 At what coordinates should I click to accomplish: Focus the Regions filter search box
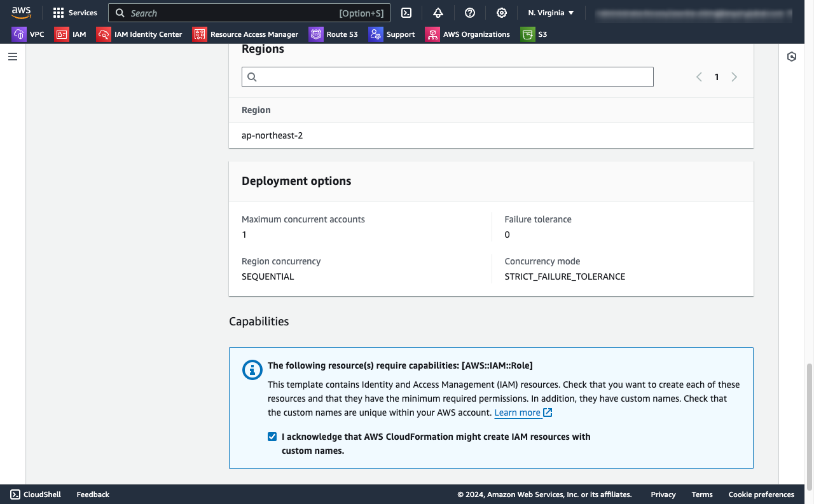(448, 77)
